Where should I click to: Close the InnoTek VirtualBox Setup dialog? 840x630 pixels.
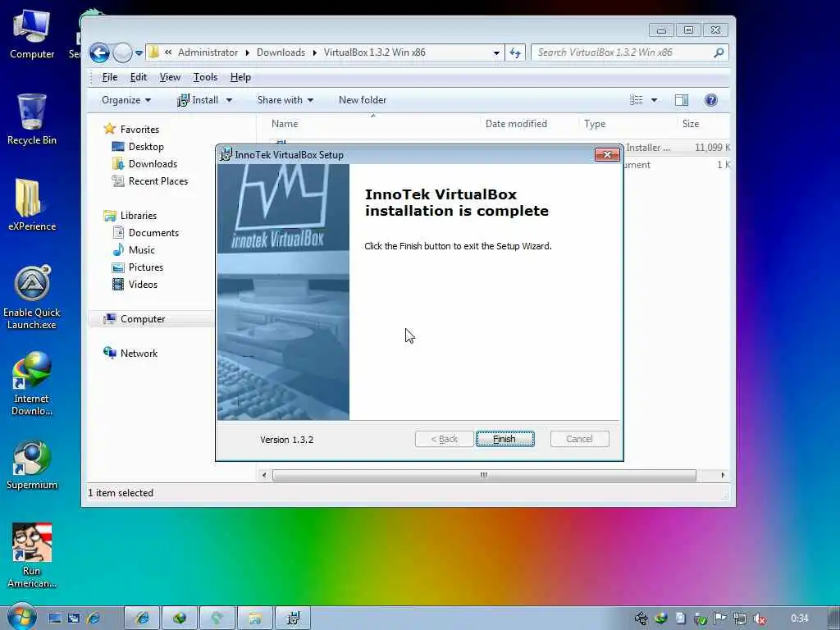click(x=607, y=154)
